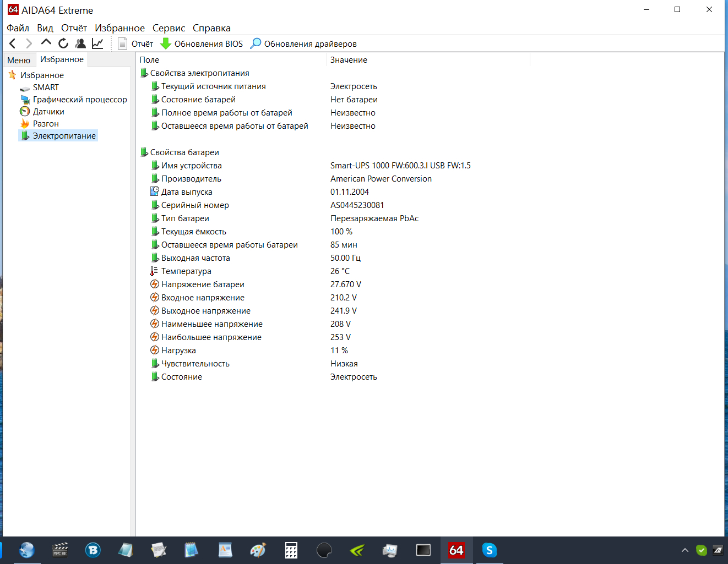Click the calendar icon beside Дата выпуска
This screenshot has width=728, height=564.
click(x=155, y=191)
